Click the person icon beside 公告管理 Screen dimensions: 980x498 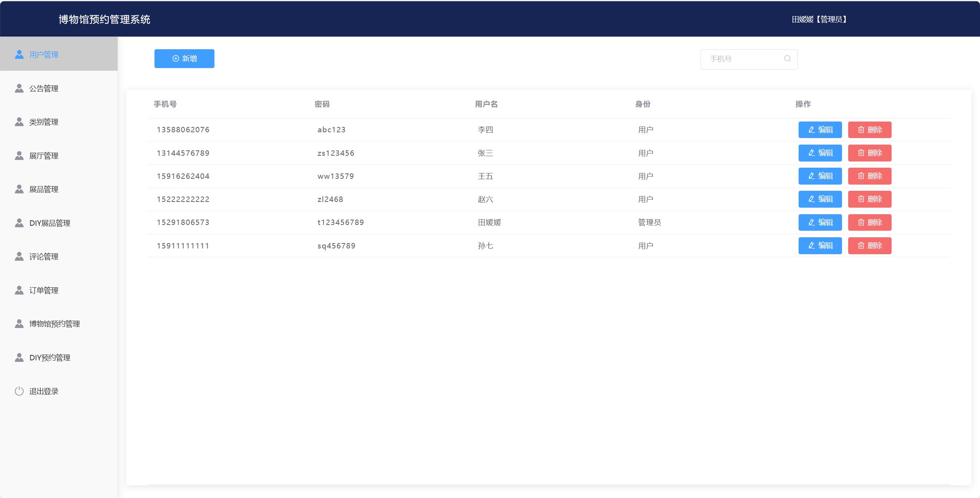tap(19, 88)
